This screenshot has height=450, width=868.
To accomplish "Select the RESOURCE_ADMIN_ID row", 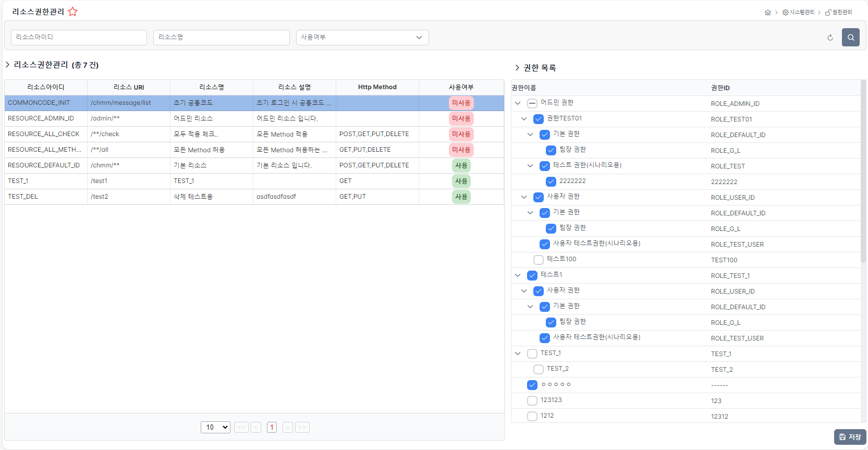I will point(254,118).
